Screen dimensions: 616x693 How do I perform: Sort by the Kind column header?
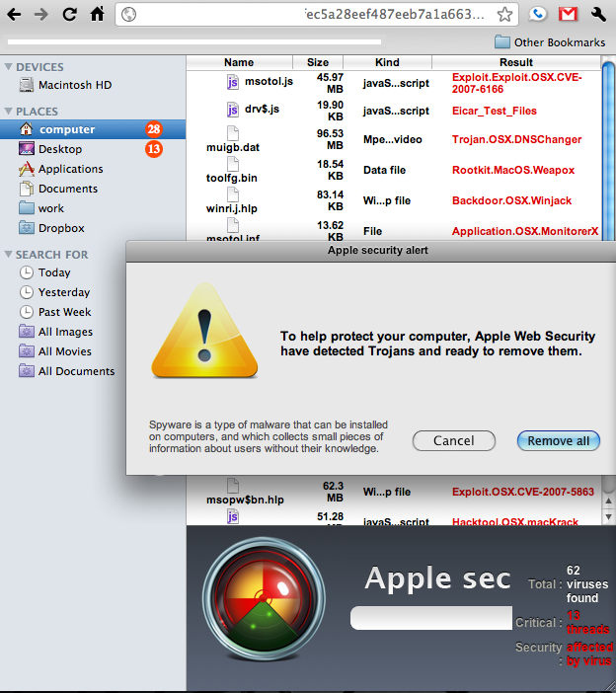coord(387,62)
